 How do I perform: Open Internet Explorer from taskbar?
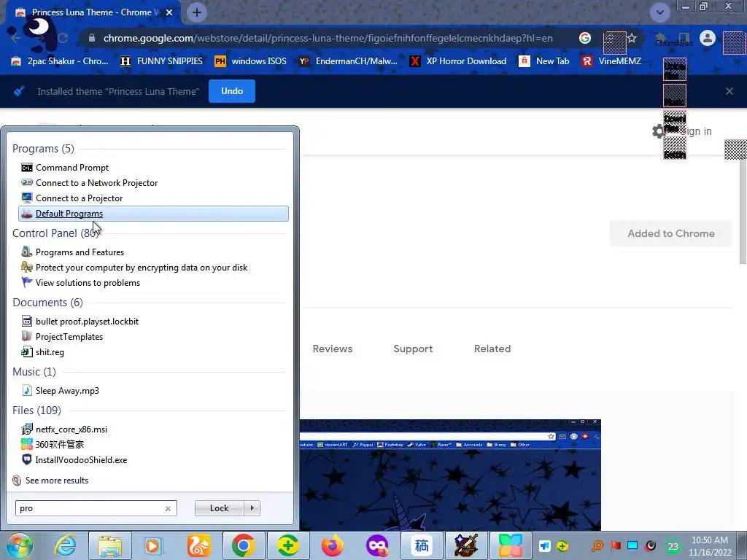click(65, 545)
